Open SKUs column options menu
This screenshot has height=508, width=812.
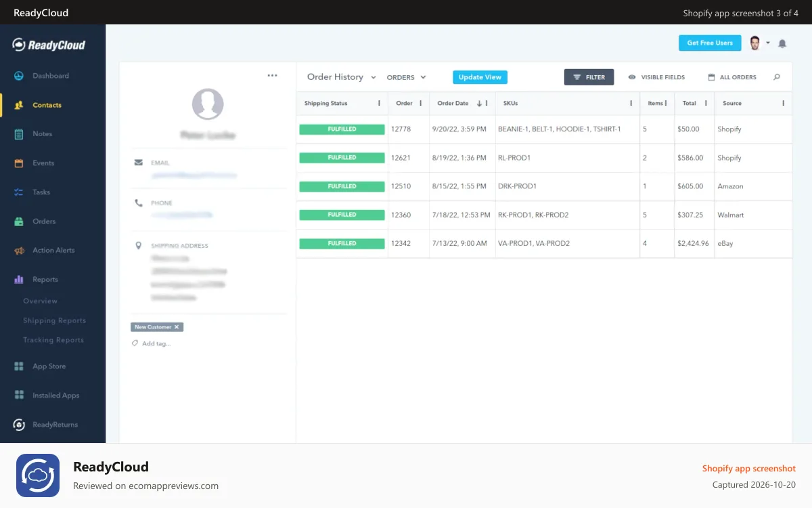631,104
